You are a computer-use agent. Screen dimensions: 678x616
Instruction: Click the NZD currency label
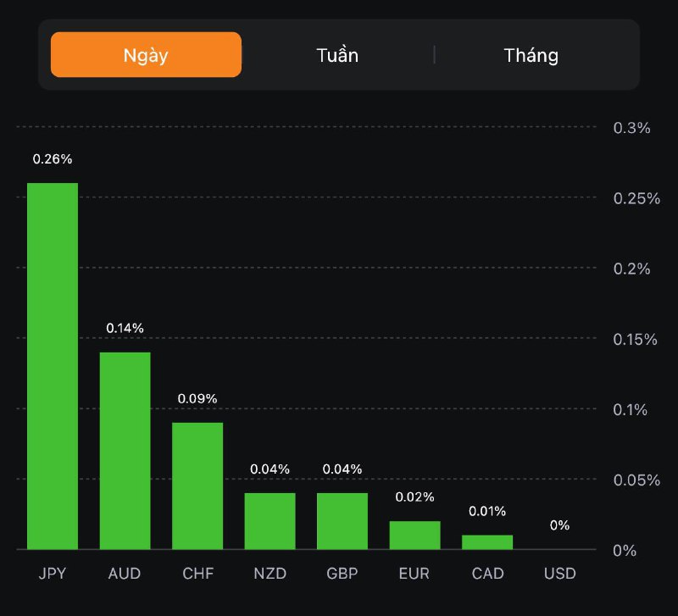(270, 574)
